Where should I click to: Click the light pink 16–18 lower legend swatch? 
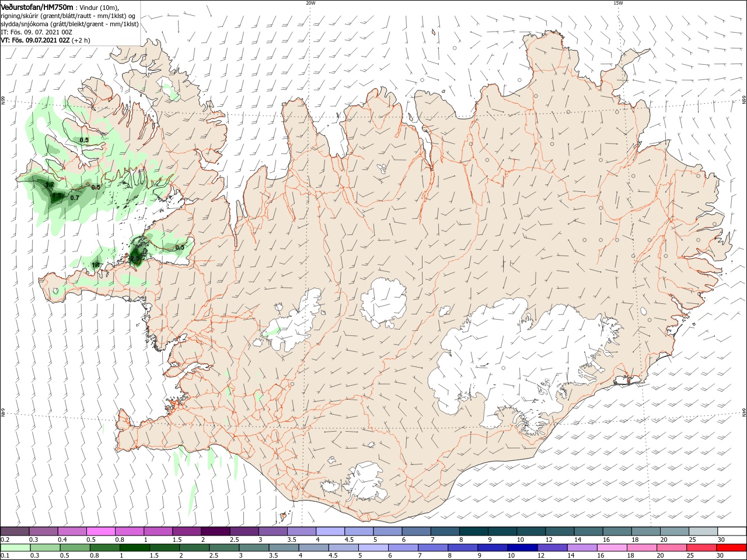click(612, 548)
